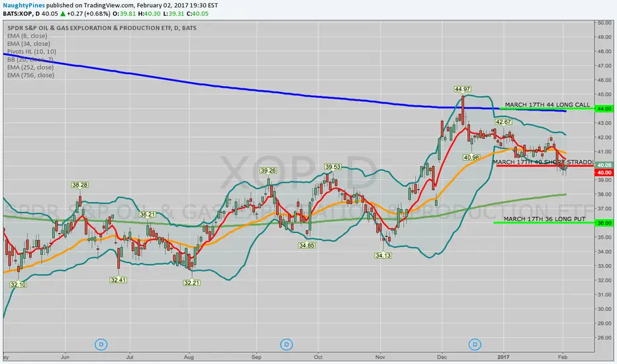Screen dimensions: 617x364
Task: Select the MARCH 17TH 36 LONG PUT annotation
Action: coord(544,219)
